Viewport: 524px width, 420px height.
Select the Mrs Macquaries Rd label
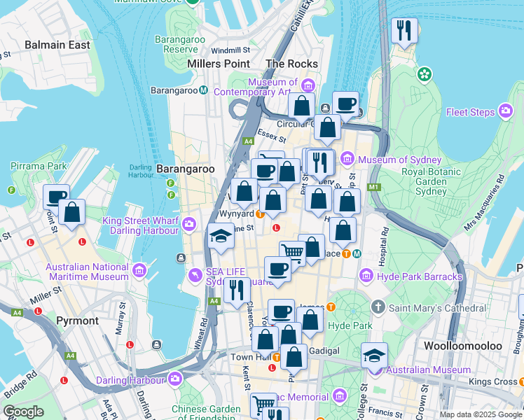pyautogui.click(x=484, y=203)
